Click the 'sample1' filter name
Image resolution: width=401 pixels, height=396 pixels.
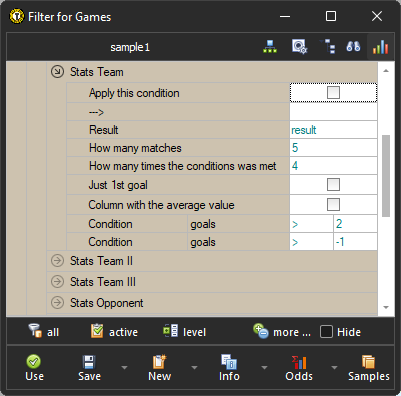tap(130, 47)
